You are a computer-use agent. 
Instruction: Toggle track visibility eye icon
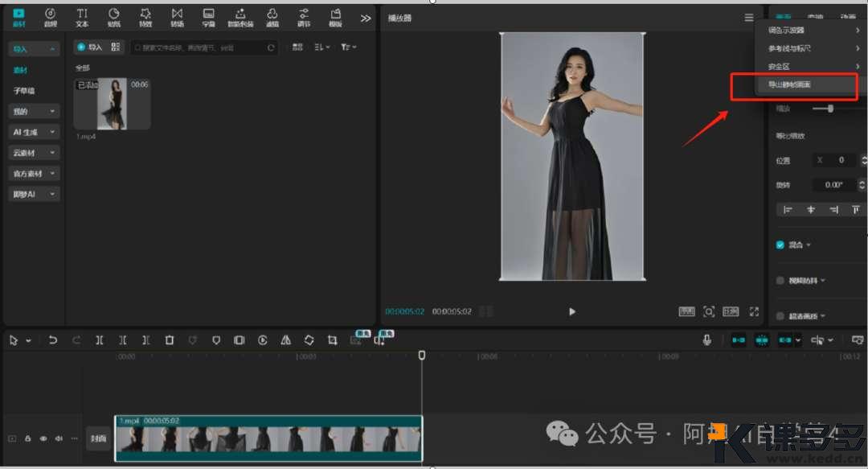tap(43, 438)
